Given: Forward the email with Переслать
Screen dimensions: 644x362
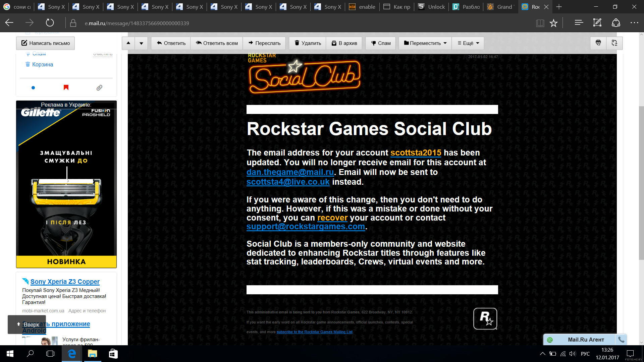Looking at the screenshot, I should [264, 43].
